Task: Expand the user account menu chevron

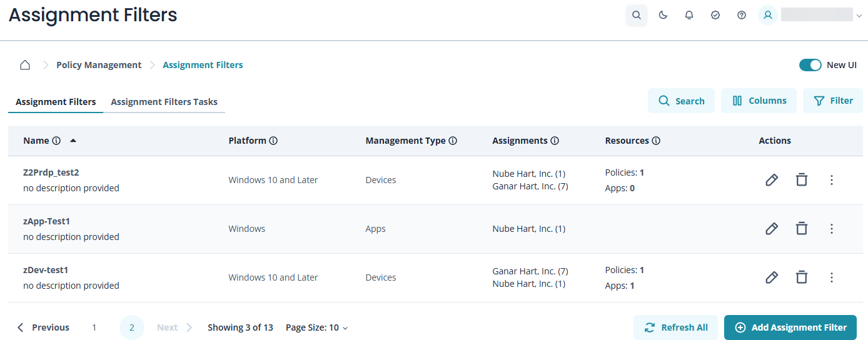Action: [859, 16]
